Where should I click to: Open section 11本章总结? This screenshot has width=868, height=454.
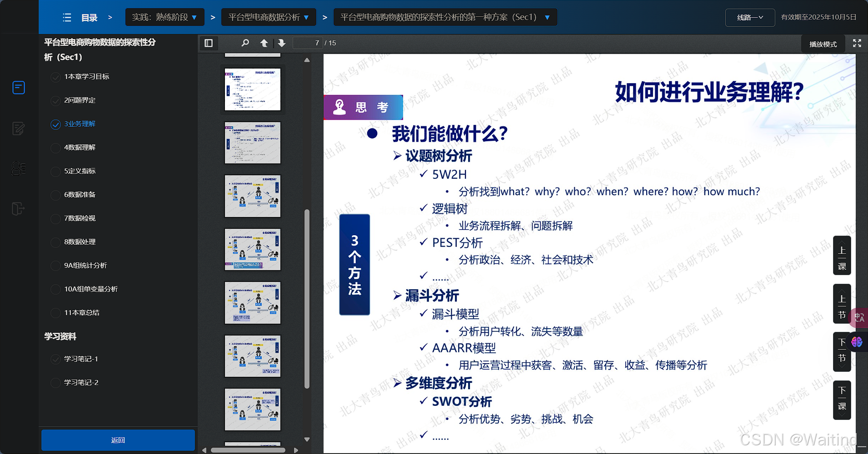click(x=82, y=313)
